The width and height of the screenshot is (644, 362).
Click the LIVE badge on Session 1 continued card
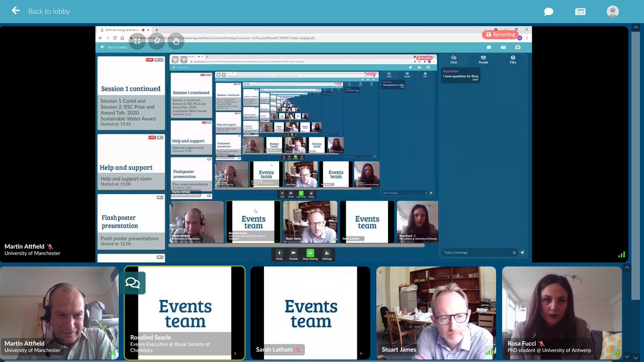pyautogui.click(x=149, y=60)
